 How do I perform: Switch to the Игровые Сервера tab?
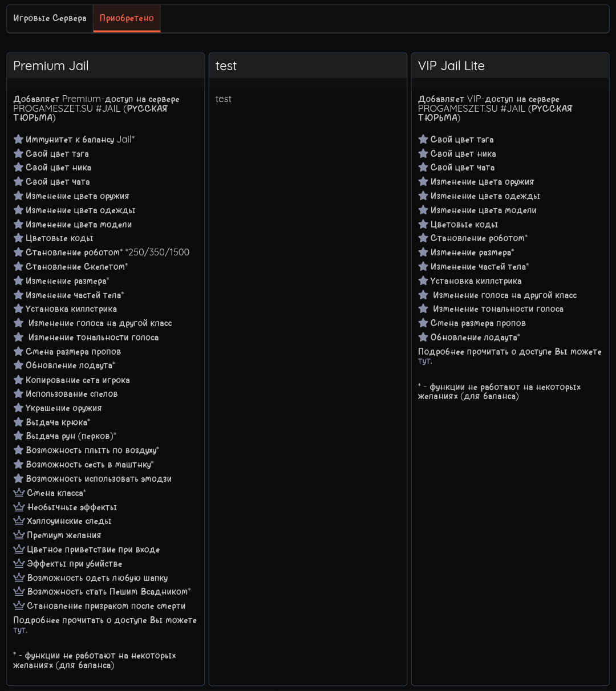(x=50, y=18)
